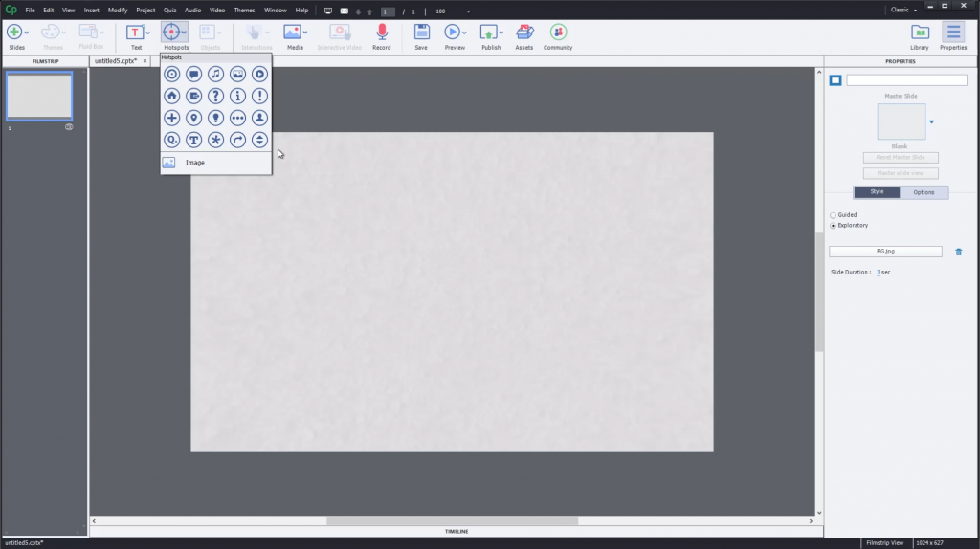Select the map pin hotspot icon
This screenshot has width=980, height=549.
point(193,118)
